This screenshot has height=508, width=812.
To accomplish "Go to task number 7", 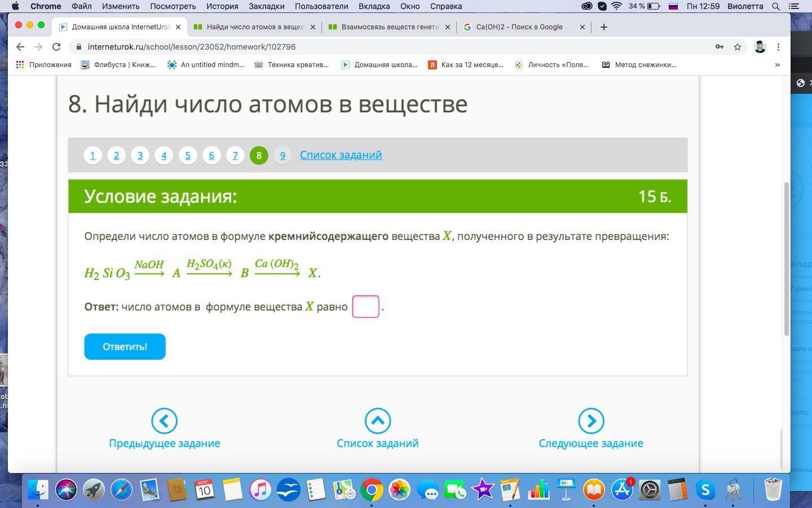I will click(x=235, y=155).
